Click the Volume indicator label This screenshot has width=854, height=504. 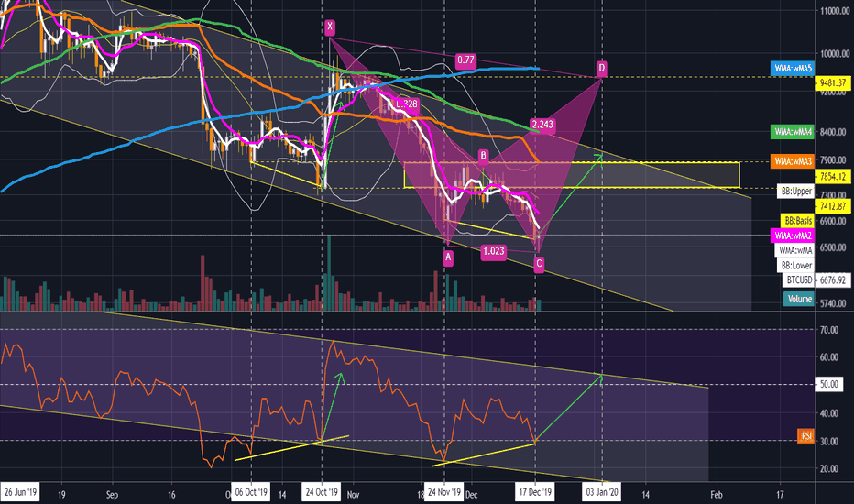[800, 299]
